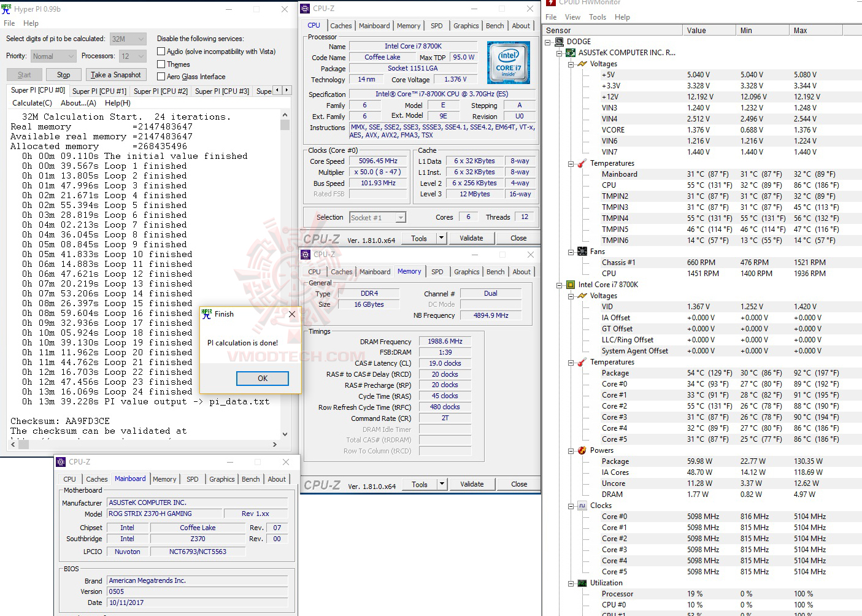Open Hyper PI File menu

[9, 23]
